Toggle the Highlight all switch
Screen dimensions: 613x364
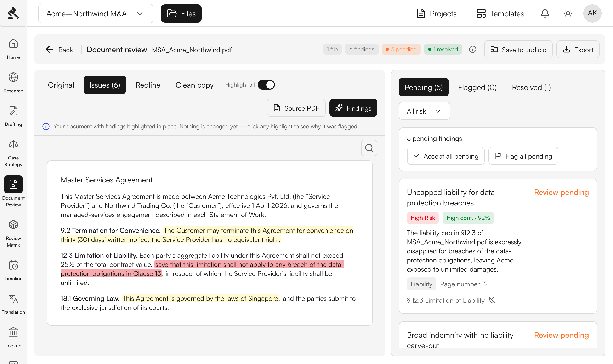[266, 85]
